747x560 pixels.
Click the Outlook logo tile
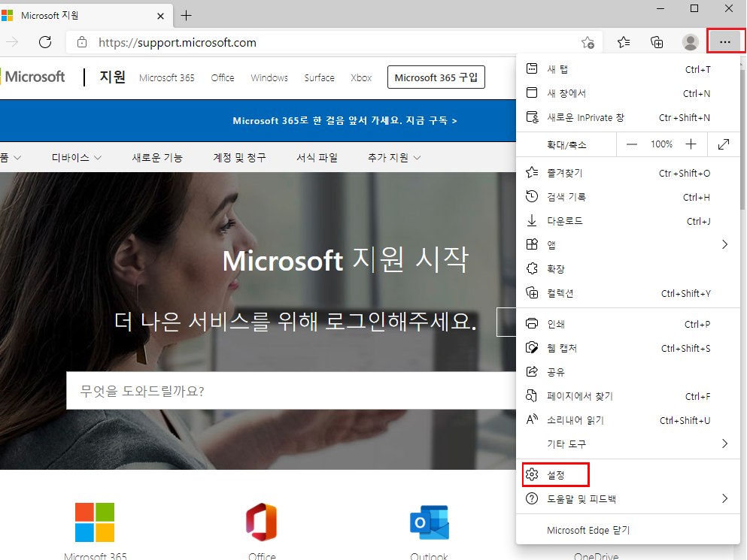pos(430,522)
